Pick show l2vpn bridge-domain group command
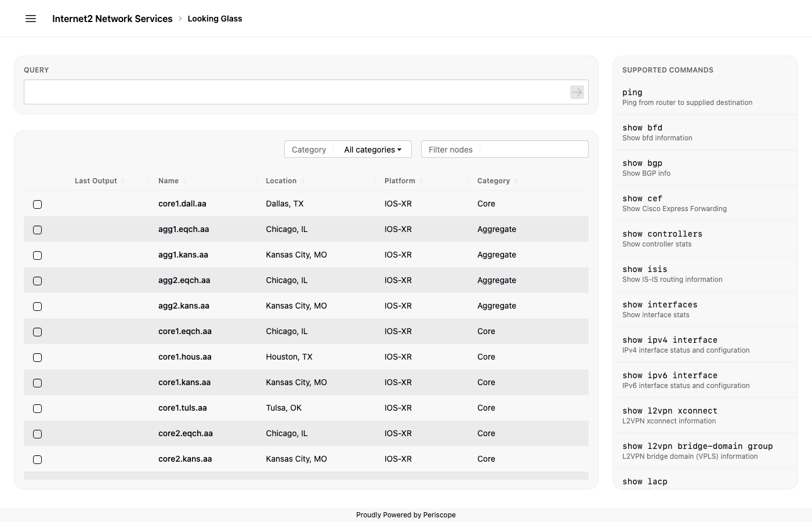This screenshot has width=812, height=522. 705,451
